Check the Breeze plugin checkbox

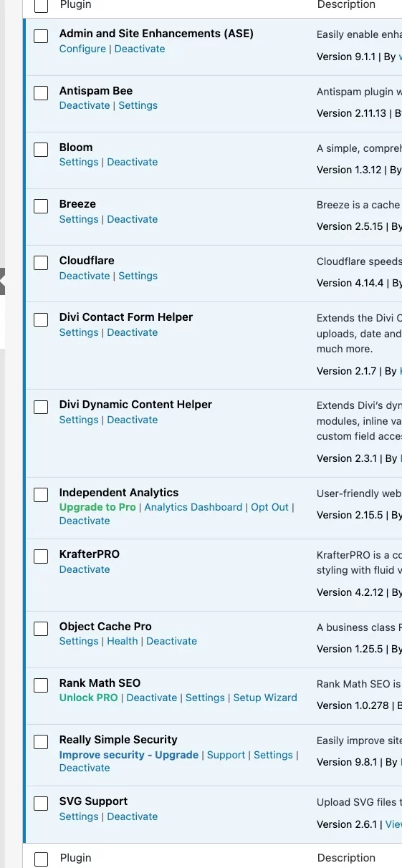tap(42, 206)
